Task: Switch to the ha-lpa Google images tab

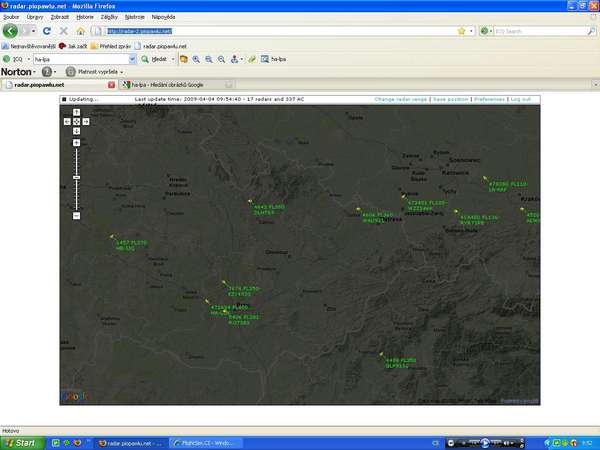Action: (177, 85)
